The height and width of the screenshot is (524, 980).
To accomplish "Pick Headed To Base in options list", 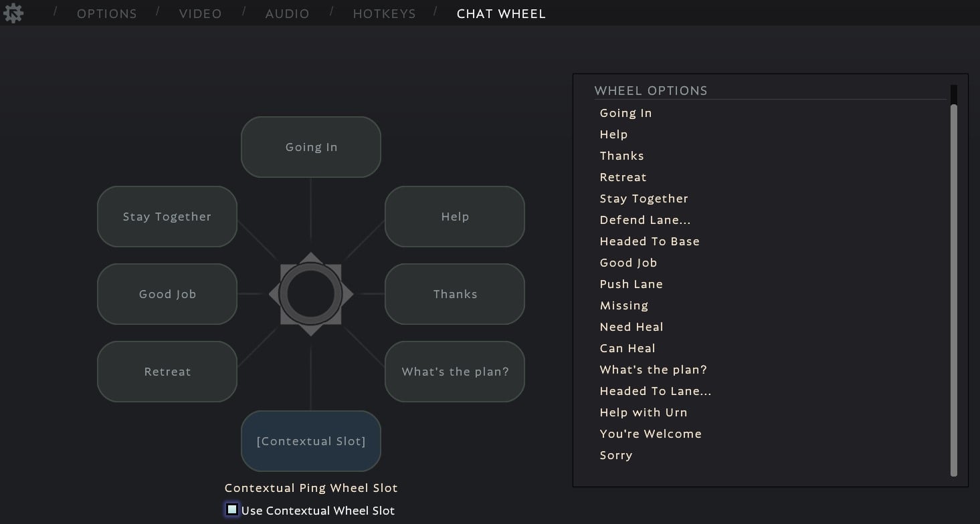I will tap(650, 241).
